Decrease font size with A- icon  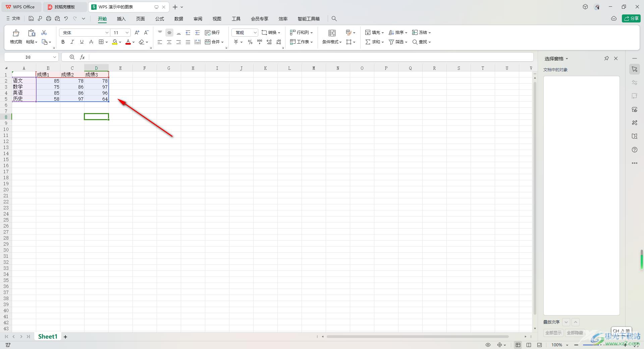pos(146,33)
